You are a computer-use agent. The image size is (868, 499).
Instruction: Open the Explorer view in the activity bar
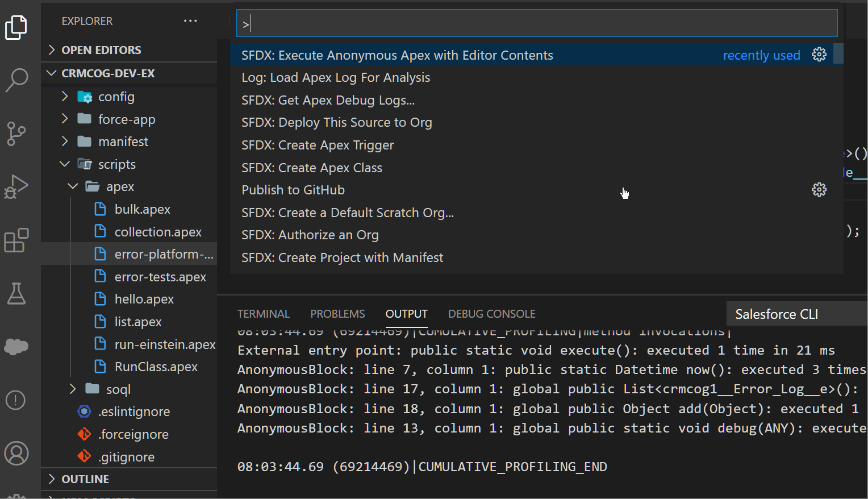coord(17,27)
